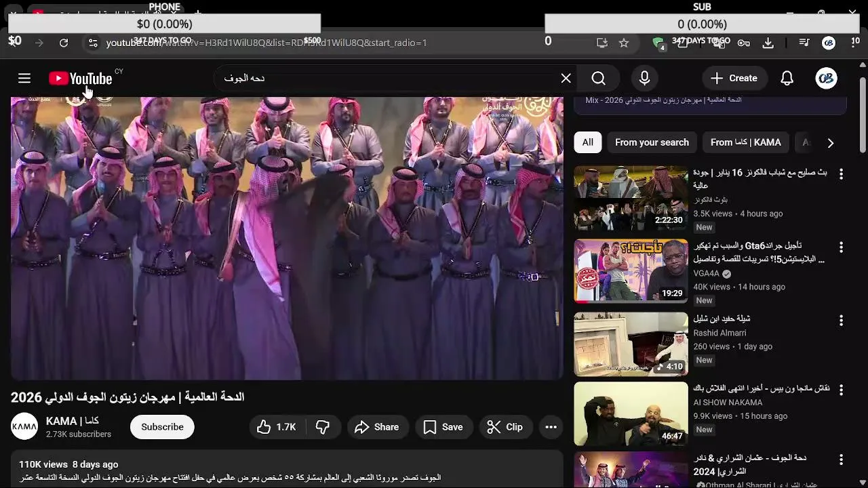Viewport: 868px width, 488px height.
Task: Open the GTA6 video thumbnail 19:29
Action: 631,271
